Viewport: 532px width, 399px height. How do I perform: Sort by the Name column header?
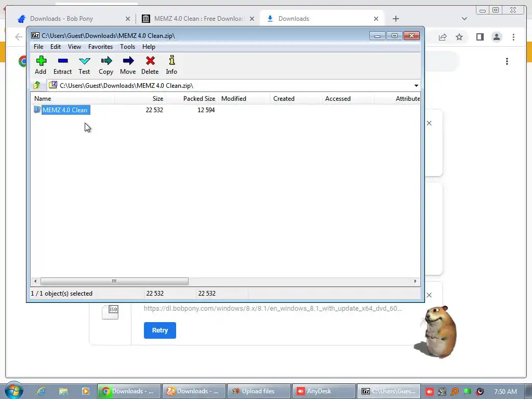coord(73,99)
